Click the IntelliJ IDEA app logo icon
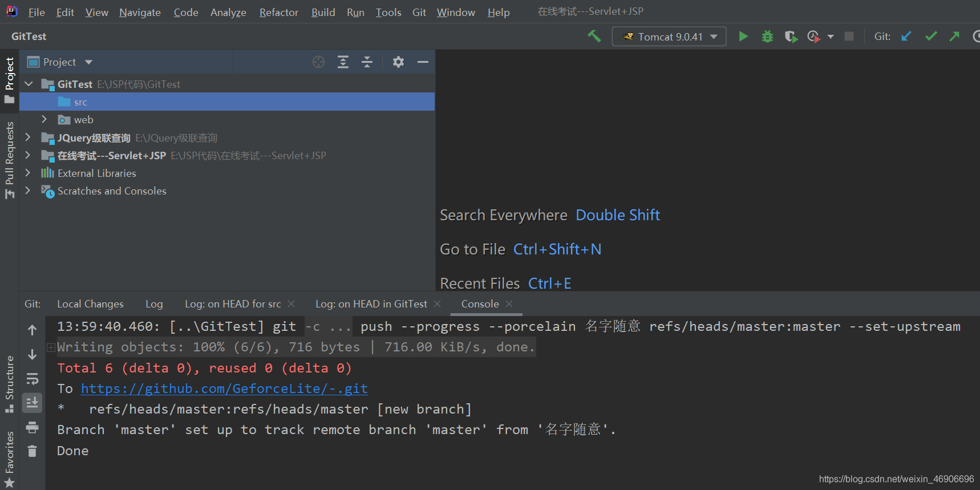This screenshot has height=490, width=980. (x=11, y=11)
